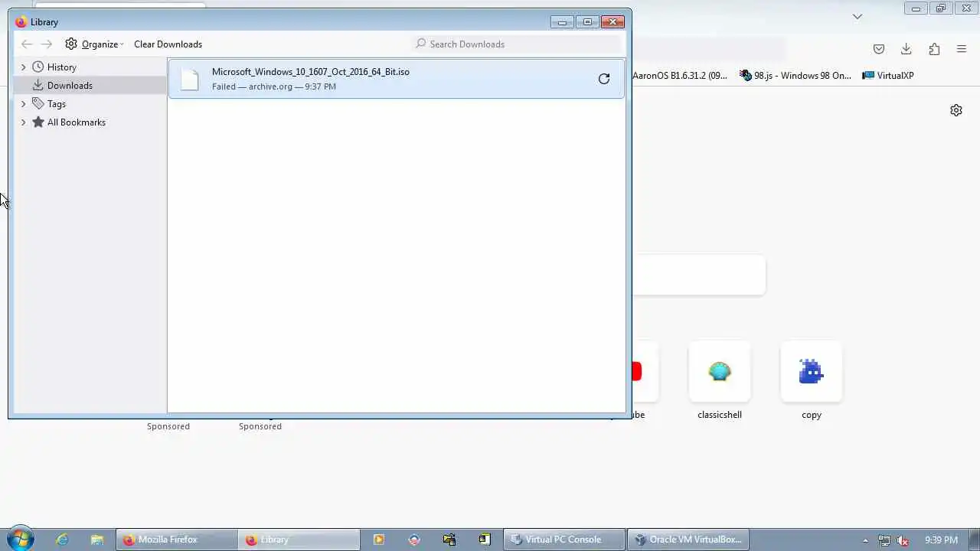Viewport: 980px width, 551px height.
Task: Expand the Tags tree node
Action: click(x=23, y=104)
